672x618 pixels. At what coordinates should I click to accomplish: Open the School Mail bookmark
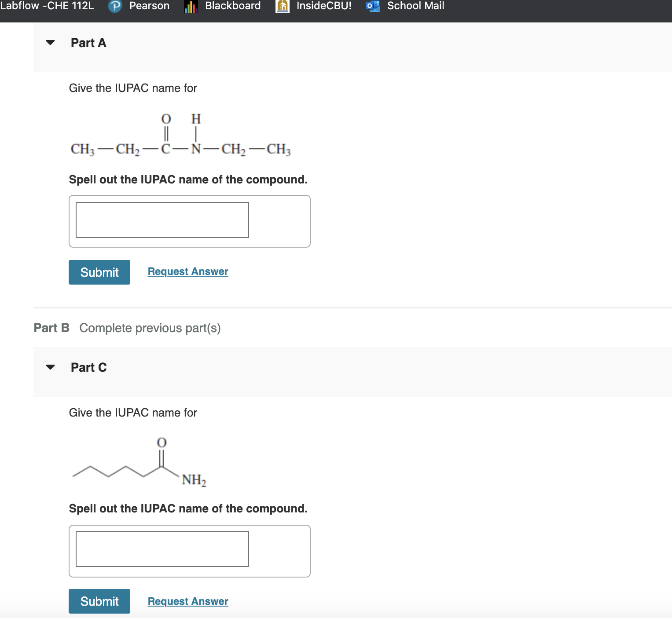tap(414, 6)
